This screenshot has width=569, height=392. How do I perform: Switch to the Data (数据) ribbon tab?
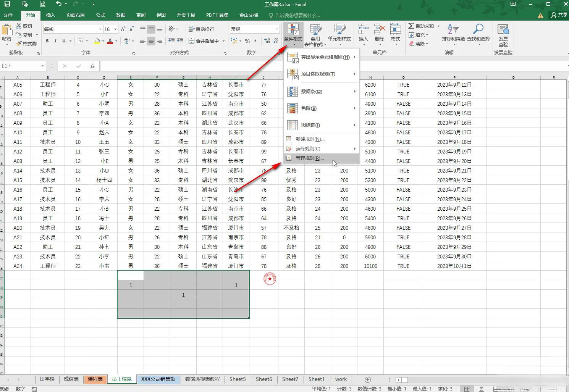(121, 15)
